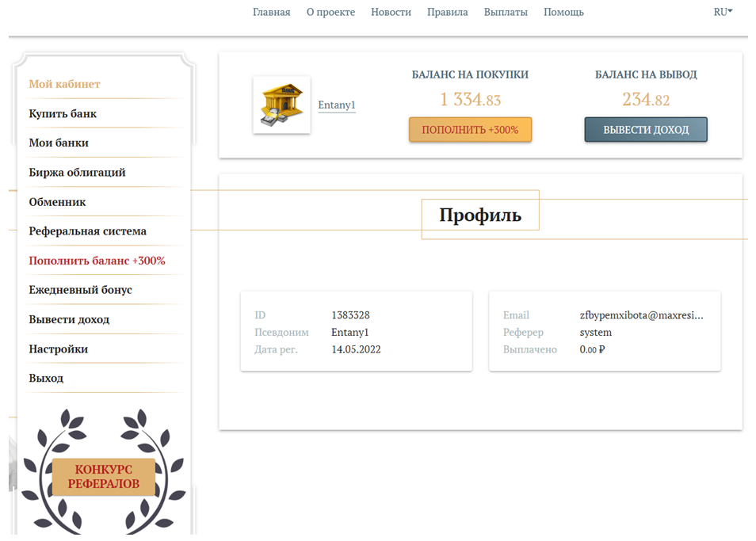Viewport: 756px width, 541px height.
Task: Go to Главная in top menu
Action: (272, 12)
